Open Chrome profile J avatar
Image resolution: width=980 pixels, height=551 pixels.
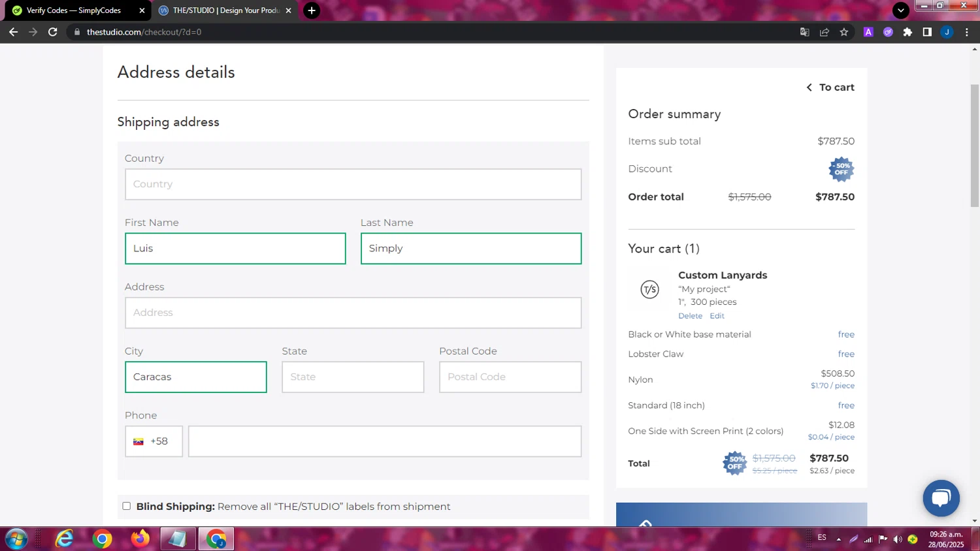(x=947, y=32)
